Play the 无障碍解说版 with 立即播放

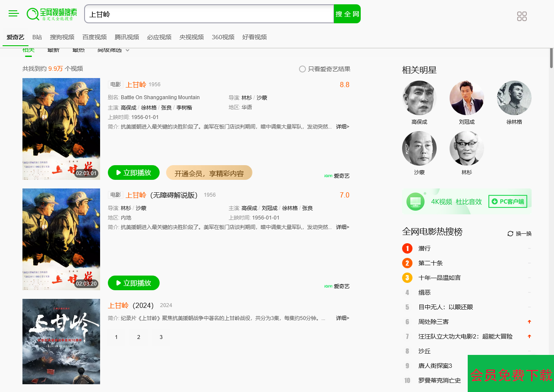click(133, 283)
